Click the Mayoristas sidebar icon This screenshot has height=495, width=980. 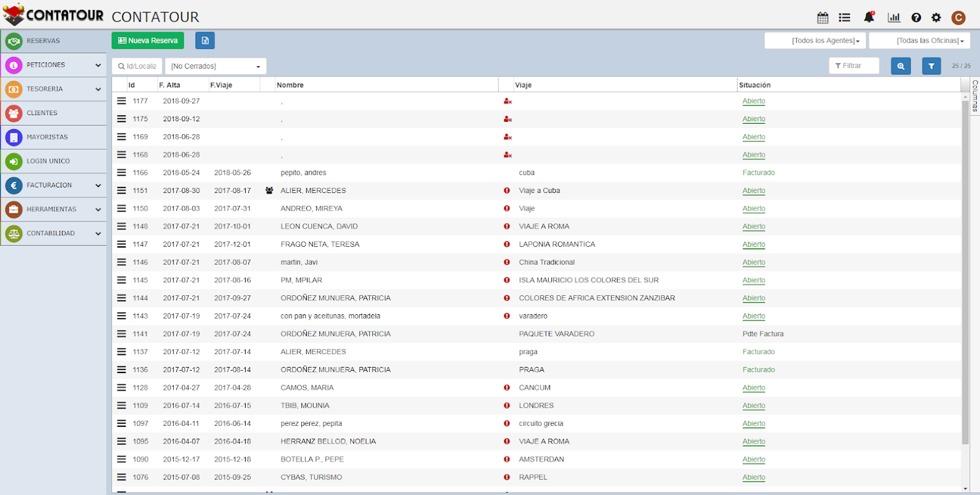(14, 137)
